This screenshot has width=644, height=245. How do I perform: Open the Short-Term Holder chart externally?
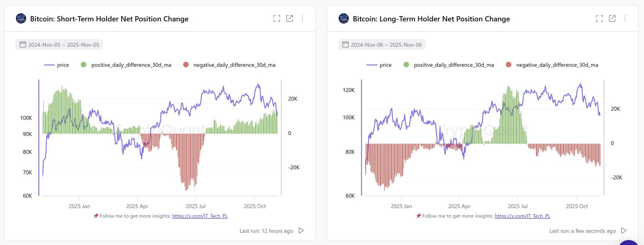[289, 18]
